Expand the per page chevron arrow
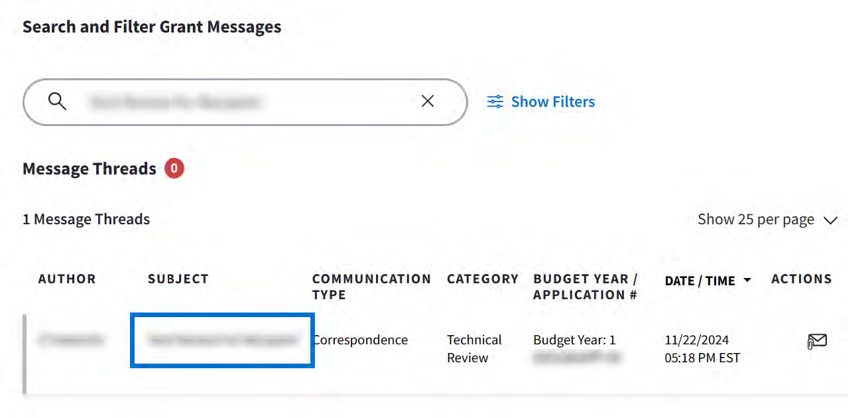Viewport: 868px width, 418px height. [x=830, y=220]
